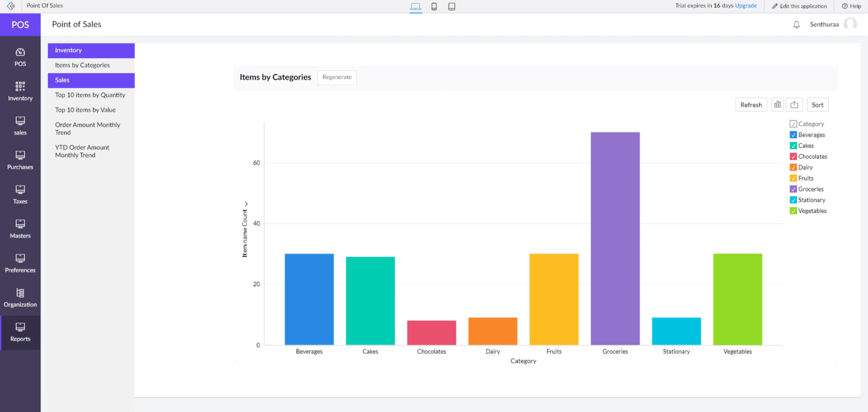Select the Inventory icon in the sidebar

pyautogui.click(x=20, y=90)
